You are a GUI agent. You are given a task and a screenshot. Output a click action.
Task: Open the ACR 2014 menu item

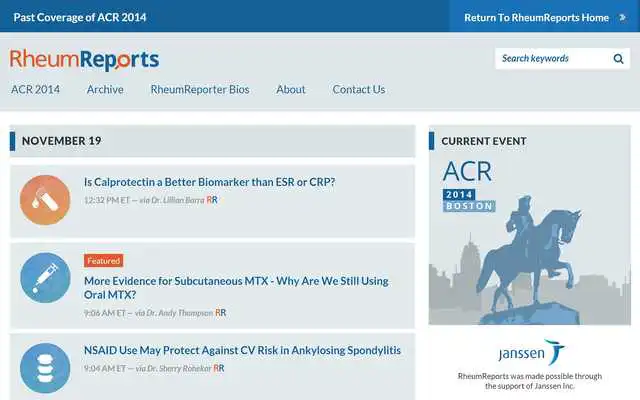click(36, 89)
